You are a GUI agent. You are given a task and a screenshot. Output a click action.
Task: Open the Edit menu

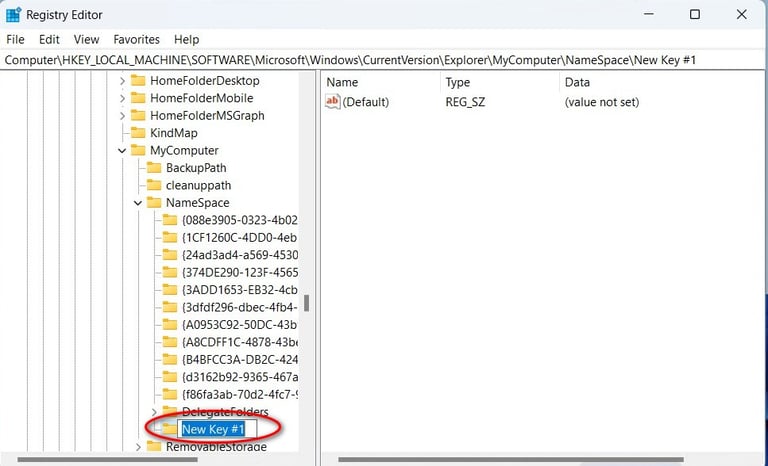49,39
